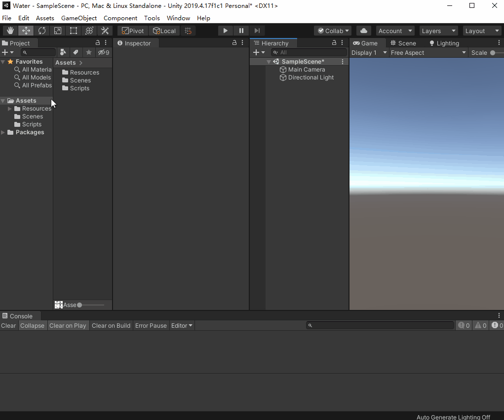Switch to the Lighting tab
This screenshot has width=504, height=420.
point(445,43)
